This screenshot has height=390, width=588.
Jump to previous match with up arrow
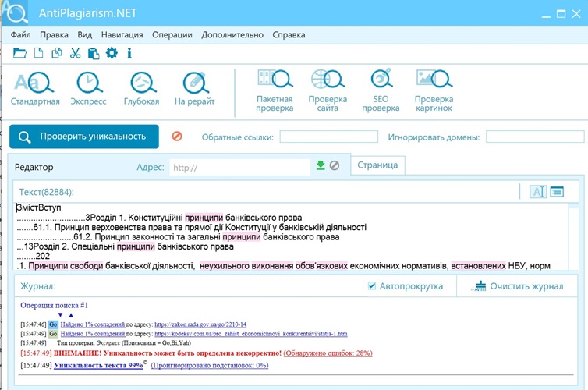[x=71, y=315]
